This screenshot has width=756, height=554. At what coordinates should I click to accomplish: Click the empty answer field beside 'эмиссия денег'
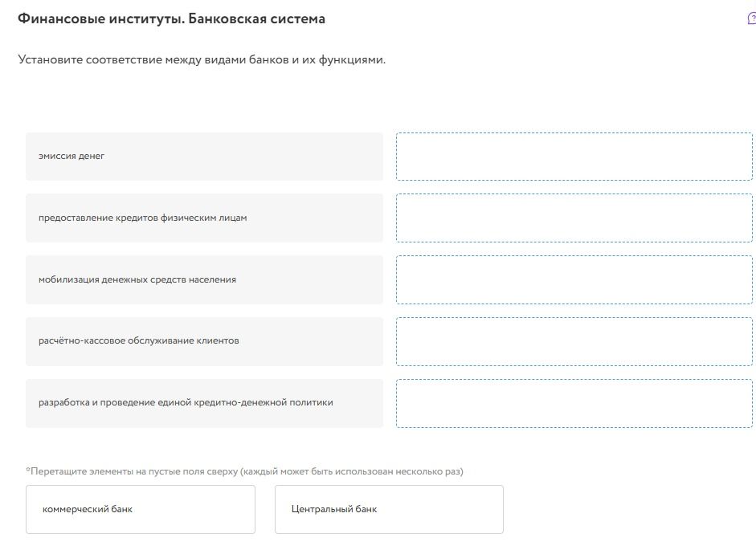pyautogui.click(x=574, y=157)
